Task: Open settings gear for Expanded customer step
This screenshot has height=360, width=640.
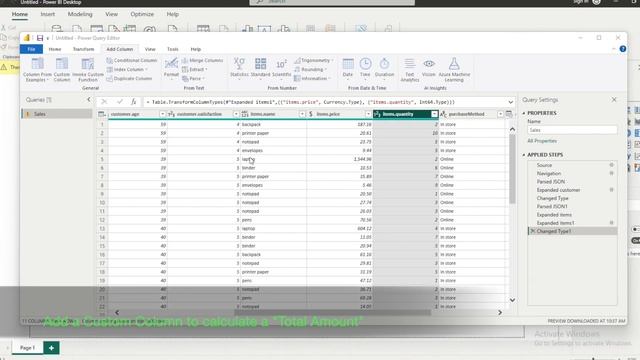Action: (x=611, y=190)
